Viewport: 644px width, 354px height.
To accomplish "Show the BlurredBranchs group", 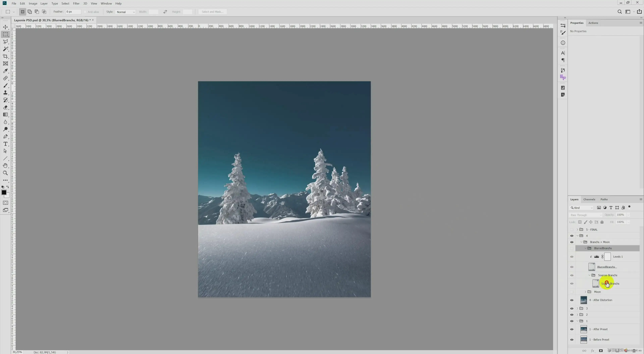I will (x=572, y=248).
